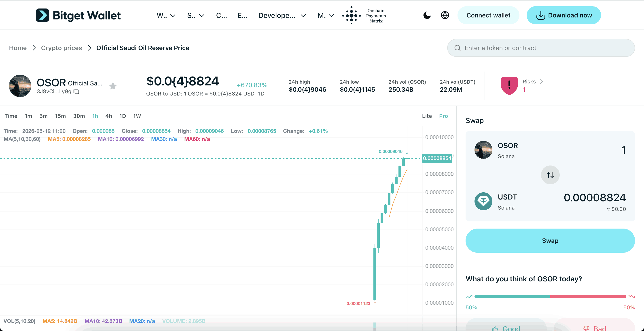Screen dimensions: 644x331
Task: Click Official Saudi Oil Reserve Price breadcrumb
Action: click(x=143, y=48)
